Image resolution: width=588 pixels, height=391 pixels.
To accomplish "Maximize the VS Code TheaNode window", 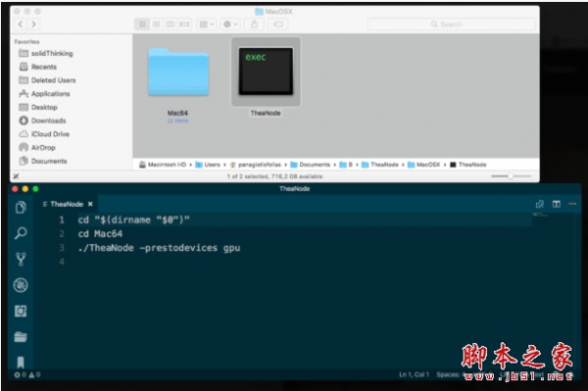I will point(35,189).
